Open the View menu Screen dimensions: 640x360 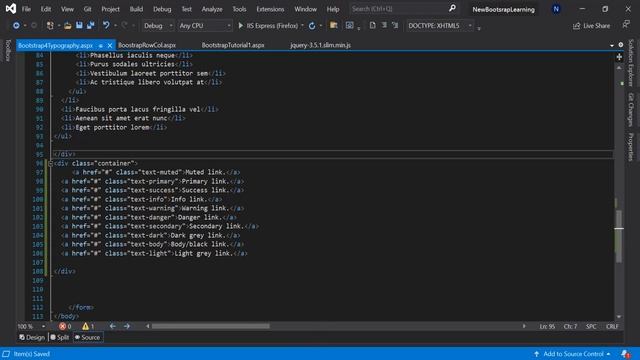coord(67,9)
